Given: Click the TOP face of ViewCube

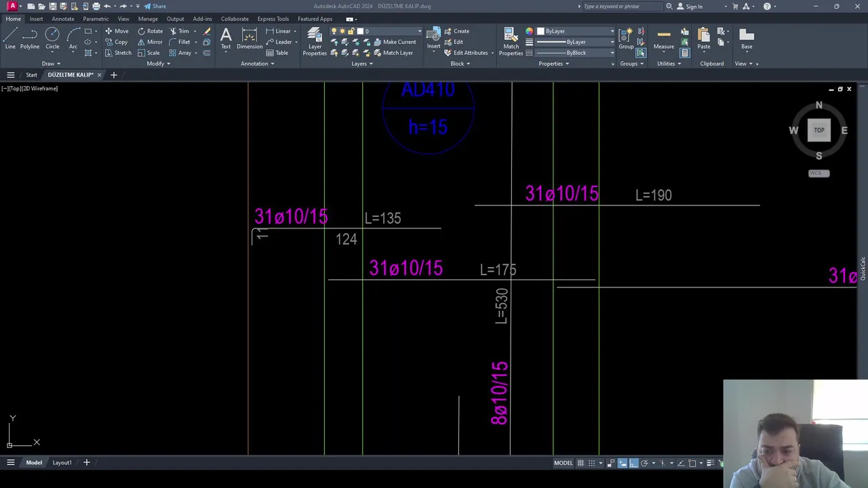Looking at the screenshot, I should pyautogui.click(x=818, y=130).
